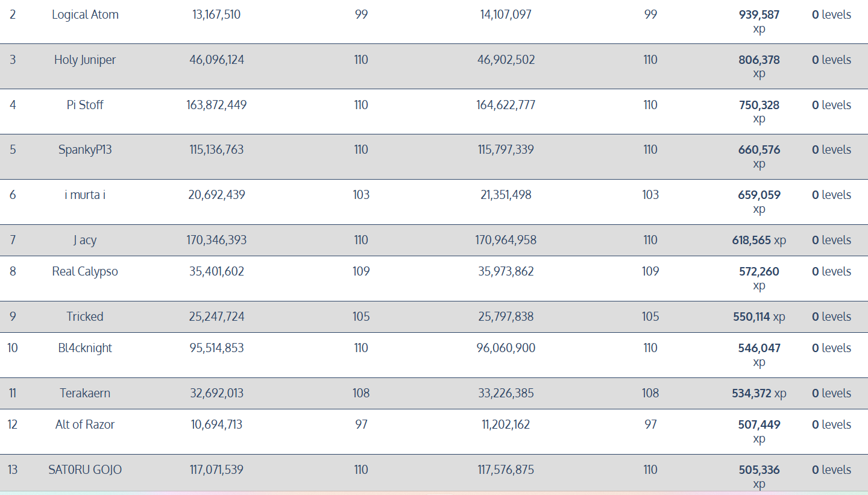Click the player named Tricked
This screenshot has width=868, height=495.
(x=85, y=317)
